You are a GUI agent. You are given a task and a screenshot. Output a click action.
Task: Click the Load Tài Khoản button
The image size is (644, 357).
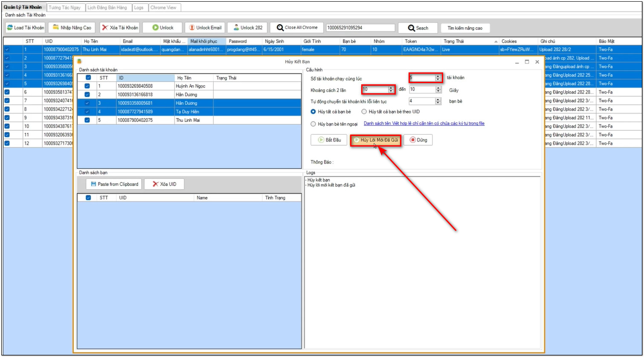(x=26, y=28)
